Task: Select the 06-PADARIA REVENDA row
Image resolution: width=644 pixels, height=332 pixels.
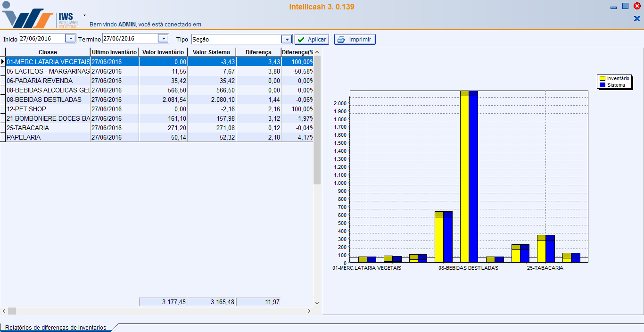Action: coord(159,81)
